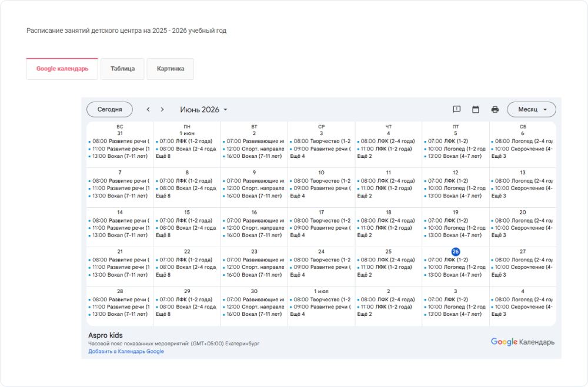Show Ещё 3 events on June 27

tap(499, 275)
